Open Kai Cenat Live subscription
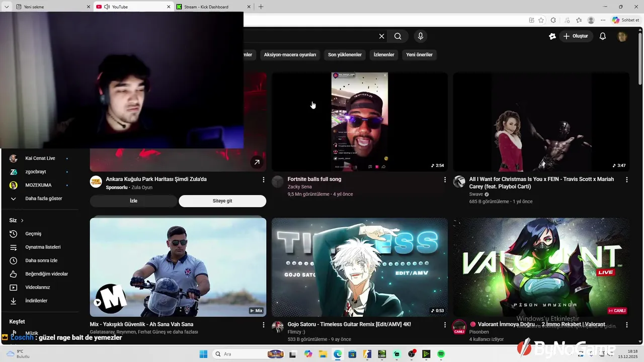The image size is (644, 362). tap(39, 158)
